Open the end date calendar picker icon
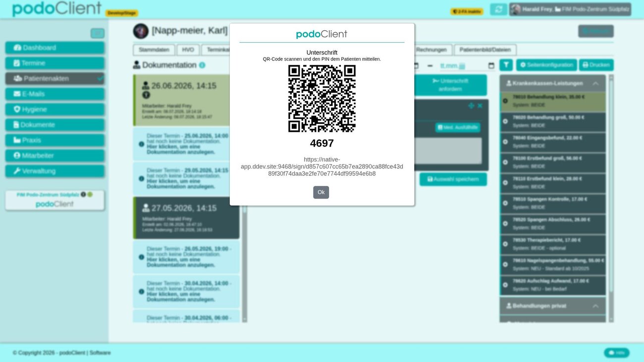The image size is (644, 362). tap(491, 65)
